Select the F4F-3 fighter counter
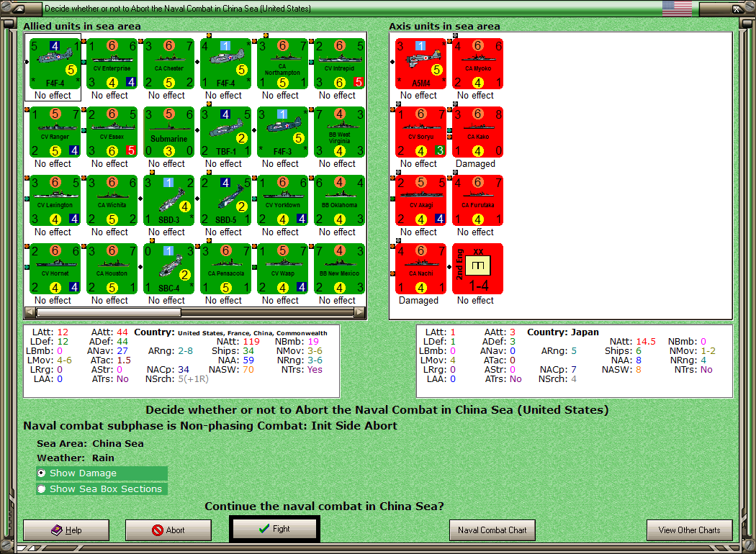This screenshot has height=554, width=756. click(x=282, y=132)
